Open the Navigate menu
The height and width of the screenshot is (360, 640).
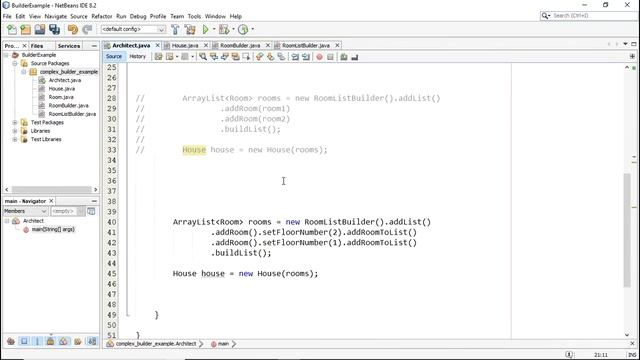(56, 16)
